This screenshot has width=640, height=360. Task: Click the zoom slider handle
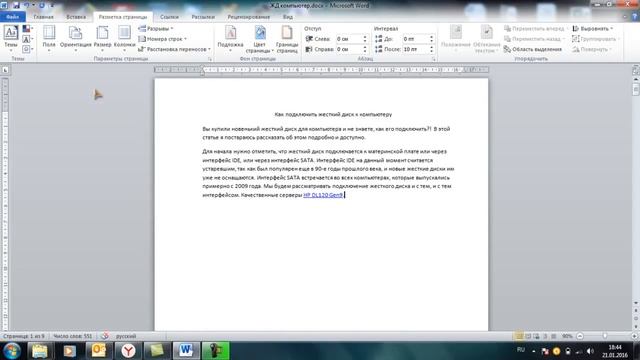click(x=605, y=336)
